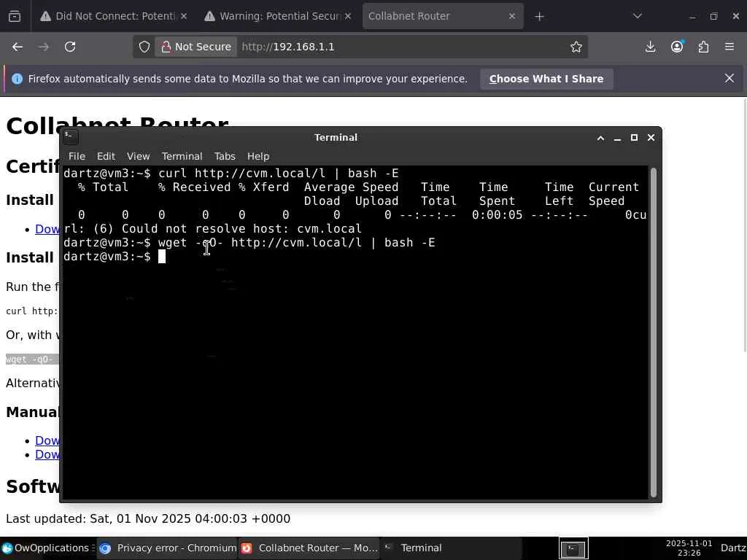Image resolution: width=747 pixels, height=560 pixels.
Task: Switch to Warning: Potential Security tab
Action: (278, 16)
